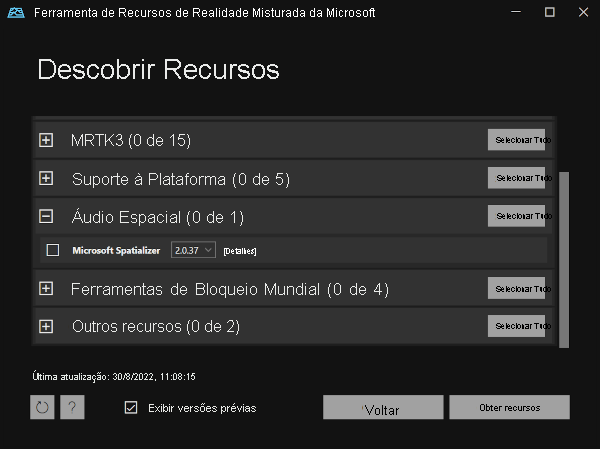The height and width of the screenshot is (449, 600).
Task: Expand Ferramentas de Bloqueio Mundial group
Action: (46, 288)
